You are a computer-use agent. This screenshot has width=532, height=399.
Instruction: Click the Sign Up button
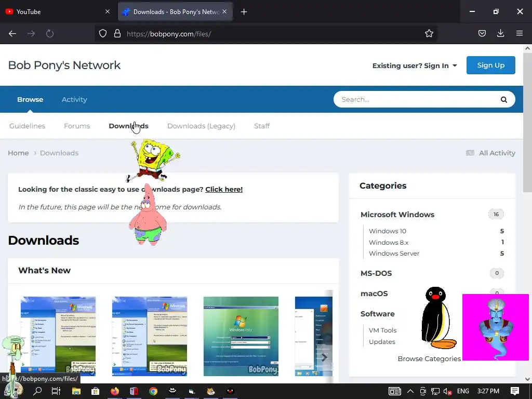coord(490,65)
